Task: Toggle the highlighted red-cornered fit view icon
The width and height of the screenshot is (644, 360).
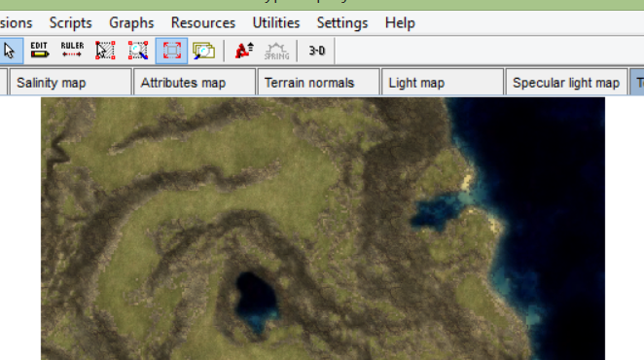Action: coord(171,51)
